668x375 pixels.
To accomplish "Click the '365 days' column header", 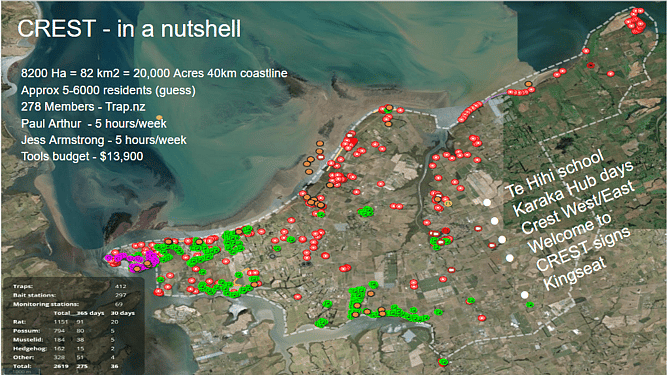I will (90, 313).
